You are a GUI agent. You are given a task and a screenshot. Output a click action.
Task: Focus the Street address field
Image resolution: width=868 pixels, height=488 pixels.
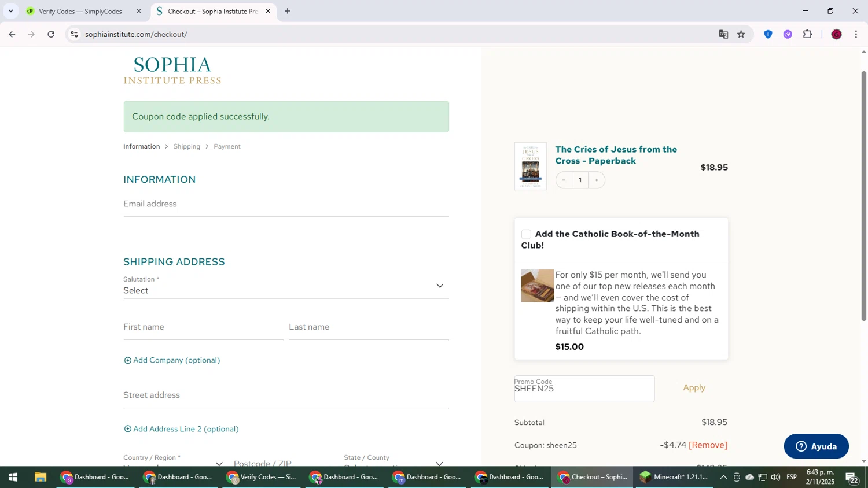286,395
